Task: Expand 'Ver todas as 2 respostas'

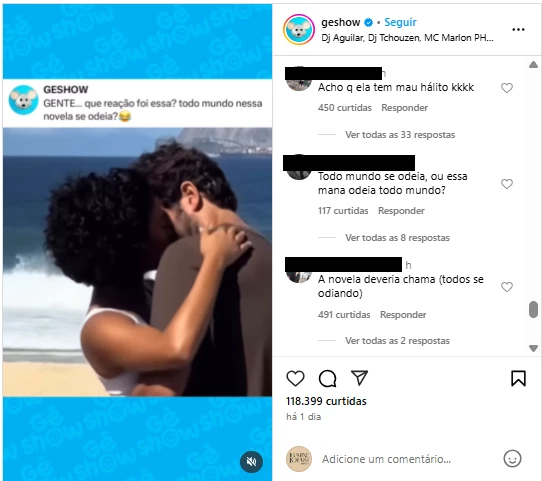Action: point(397,341)
